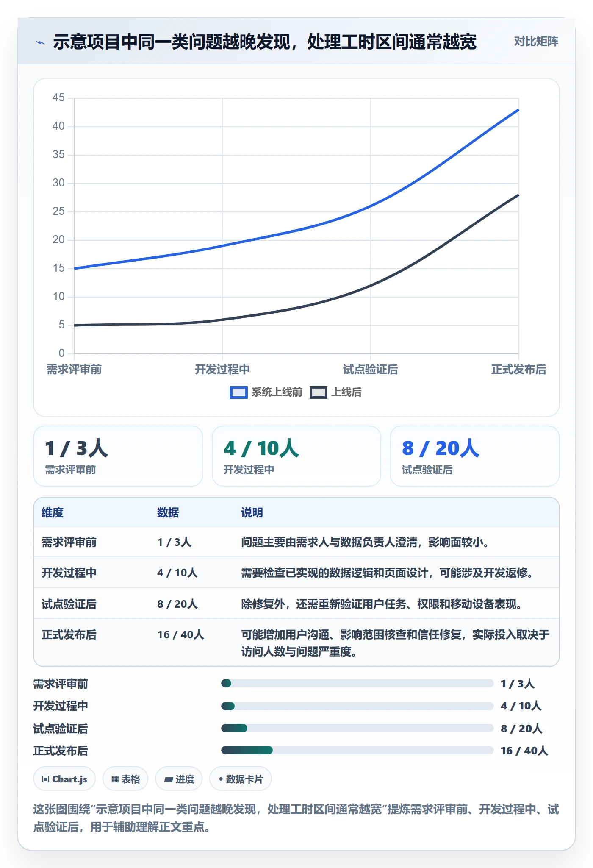Open the 1 / 3人 需求评审前 data card
593x868 pixels.
[118, 456]
